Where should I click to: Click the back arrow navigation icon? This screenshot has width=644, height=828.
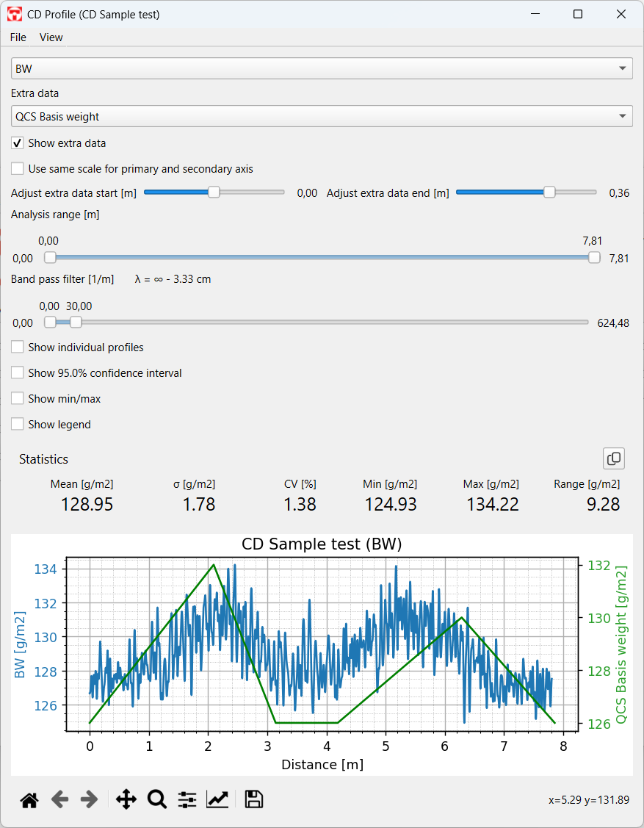point(59,799)
